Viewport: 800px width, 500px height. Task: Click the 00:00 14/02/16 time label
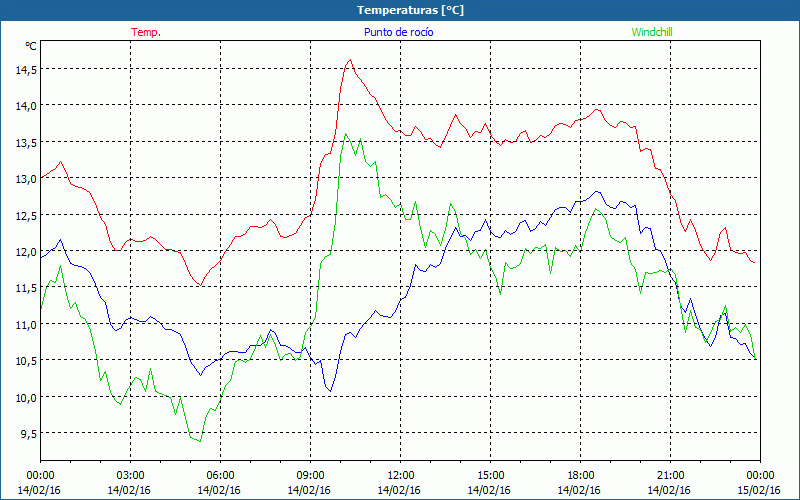(39, 483)
